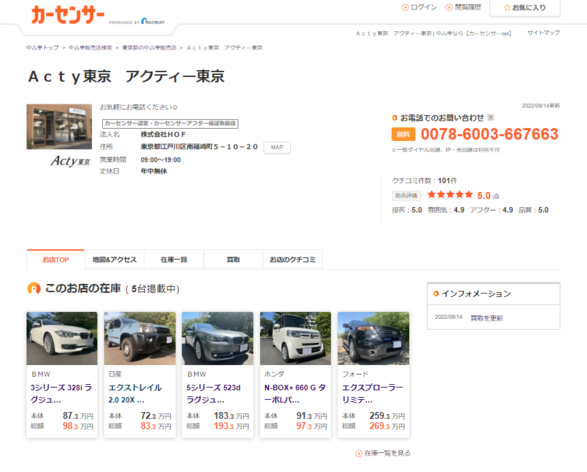The height and width of the screenshot is (472, 587).
Task: Open the white BMW 3シリーズ photo
Action: 62,338
